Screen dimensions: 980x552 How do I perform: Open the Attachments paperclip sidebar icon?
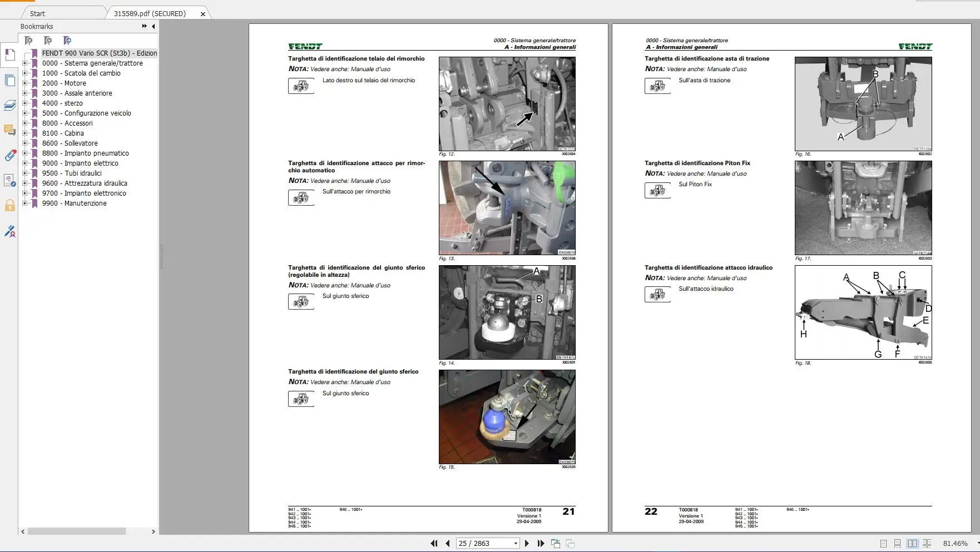(9, 156)
